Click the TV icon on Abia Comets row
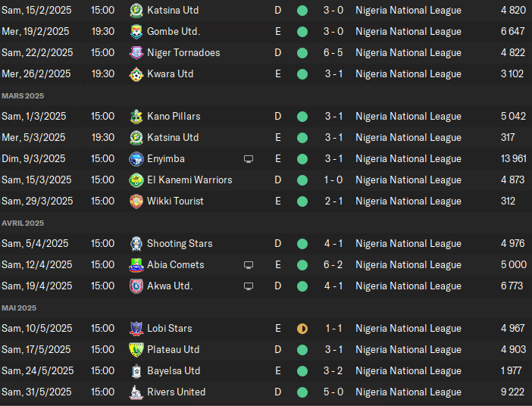This screenshot has height=406, width=532. point(249,265)
